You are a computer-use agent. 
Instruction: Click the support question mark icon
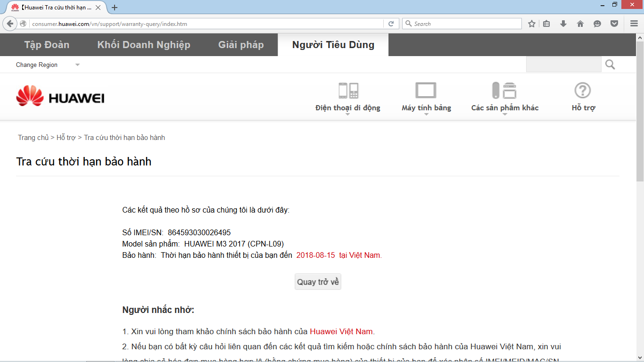coord(583,90)
